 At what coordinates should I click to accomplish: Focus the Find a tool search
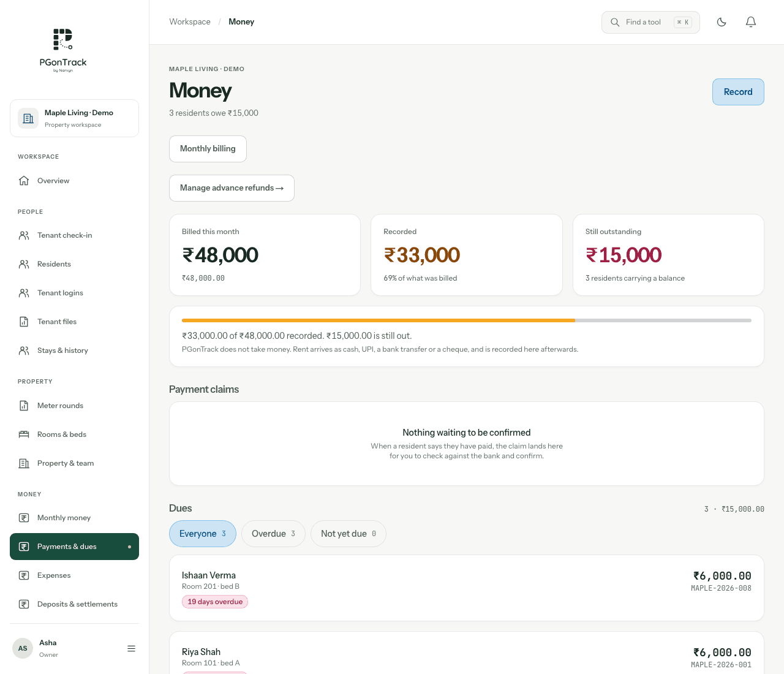[650, 22]
